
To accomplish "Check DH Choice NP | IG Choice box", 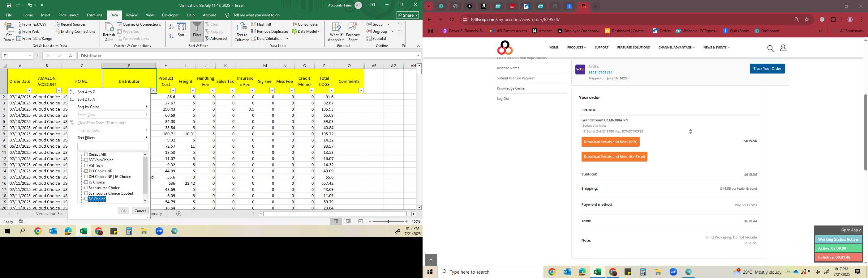I will tap(86, 177).
